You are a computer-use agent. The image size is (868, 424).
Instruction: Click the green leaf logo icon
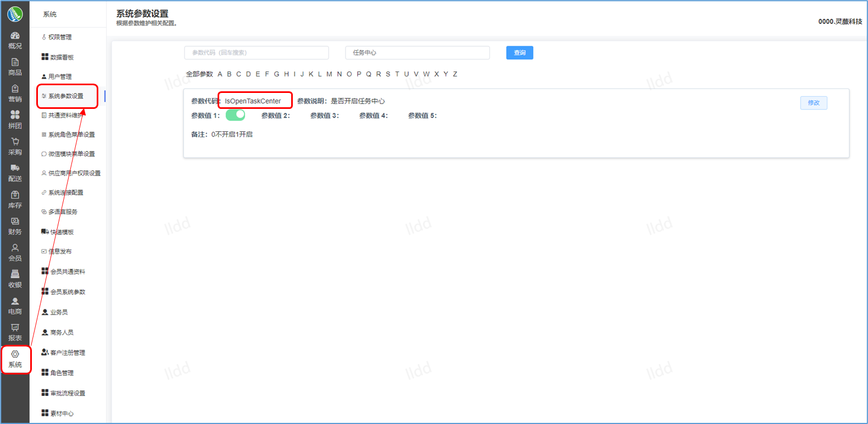point(15,14)
